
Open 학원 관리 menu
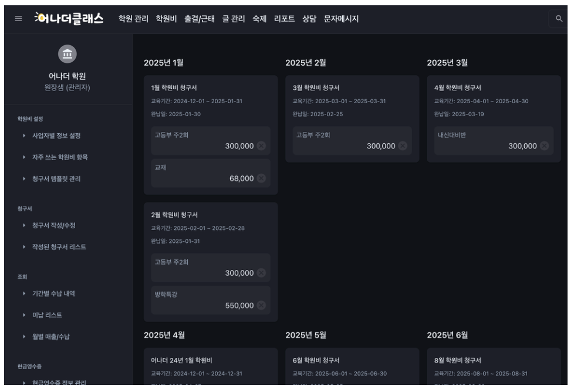click(x=133, y=19)
